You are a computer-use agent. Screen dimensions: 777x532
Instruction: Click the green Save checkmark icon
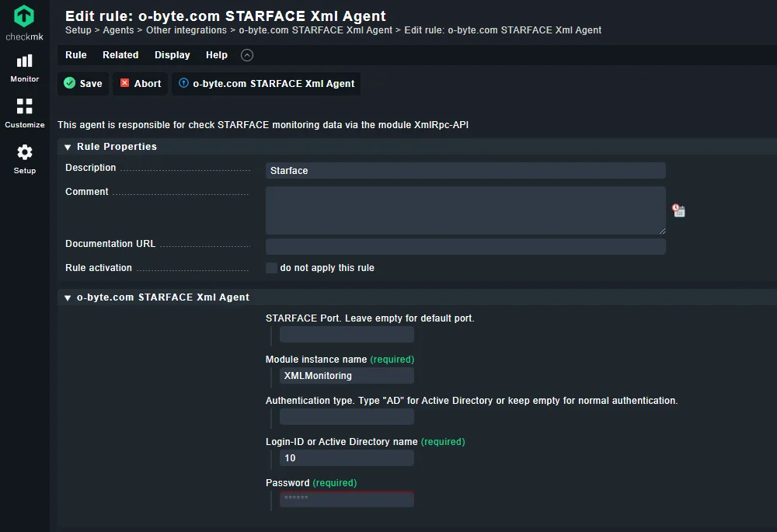(70, 83)
